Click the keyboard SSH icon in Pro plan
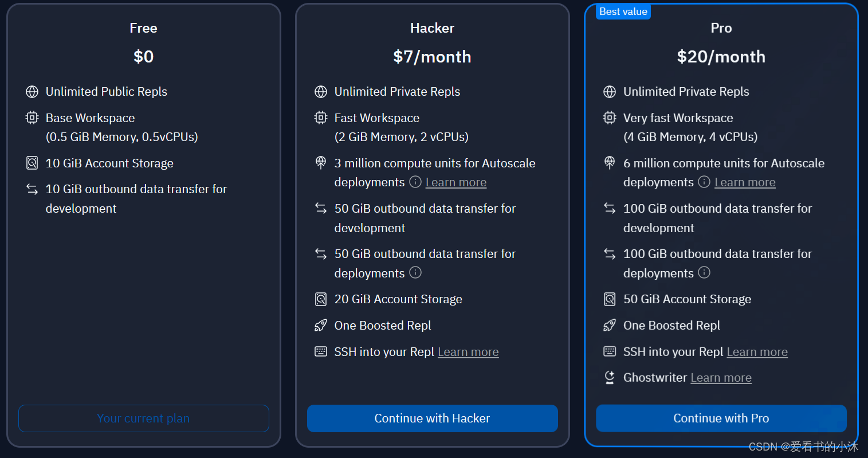This screenshot has height=458, width=868. 610,351
